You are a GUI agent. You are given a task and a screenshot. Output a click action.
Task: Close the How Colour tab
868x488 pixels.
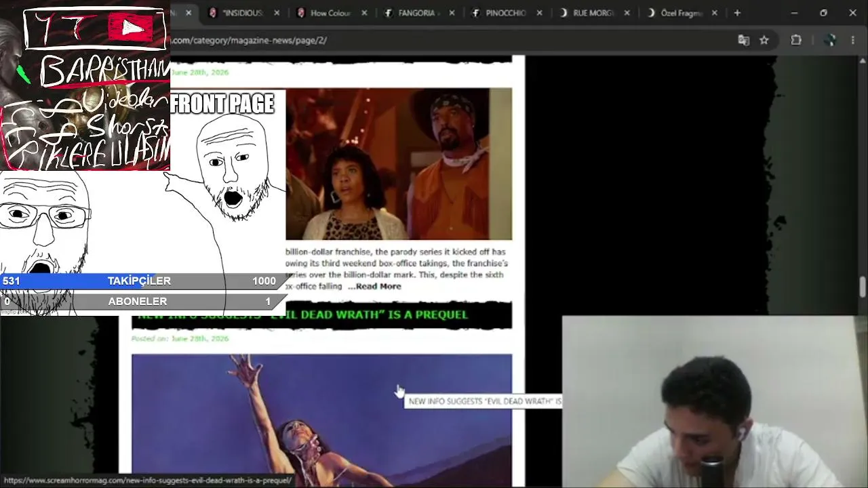[364, 13]
